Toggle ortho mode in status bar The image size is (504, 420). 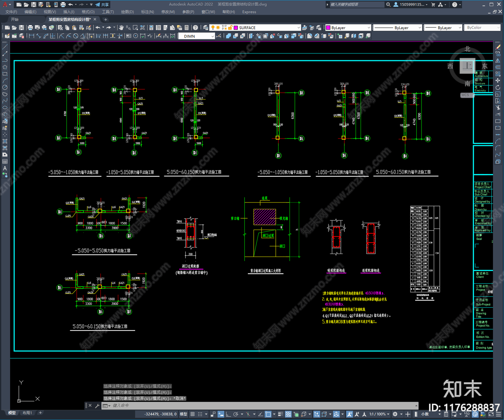228,414
